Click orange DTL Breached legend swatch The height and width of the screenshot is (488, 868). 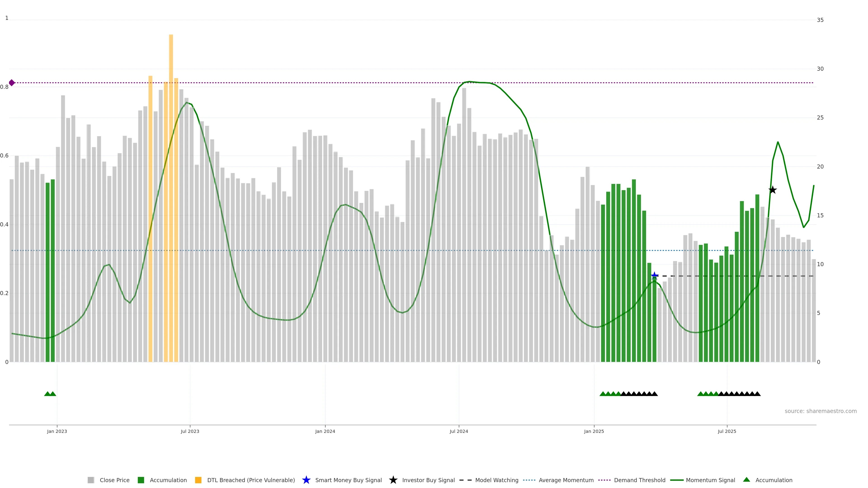point(198,480)
